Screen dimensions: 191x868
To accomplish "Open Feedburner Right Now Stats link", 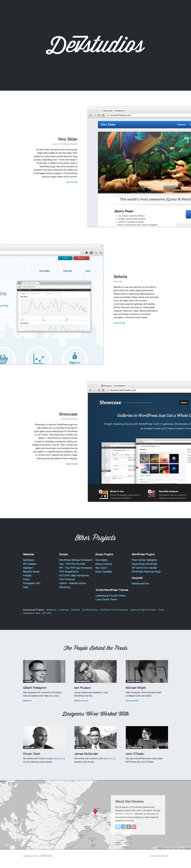I will [143, 610].
